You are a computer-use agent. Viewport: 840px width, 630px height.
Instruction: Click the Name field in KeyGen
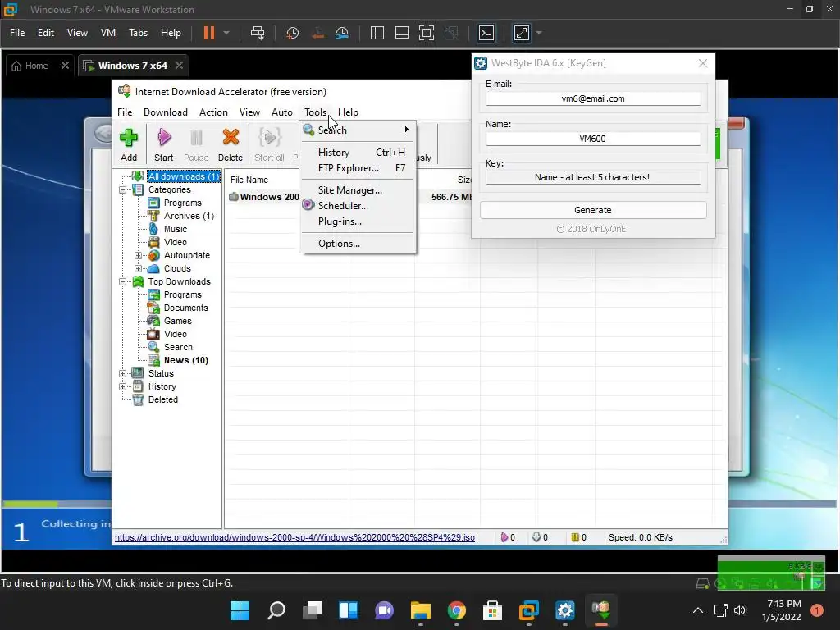593,139
